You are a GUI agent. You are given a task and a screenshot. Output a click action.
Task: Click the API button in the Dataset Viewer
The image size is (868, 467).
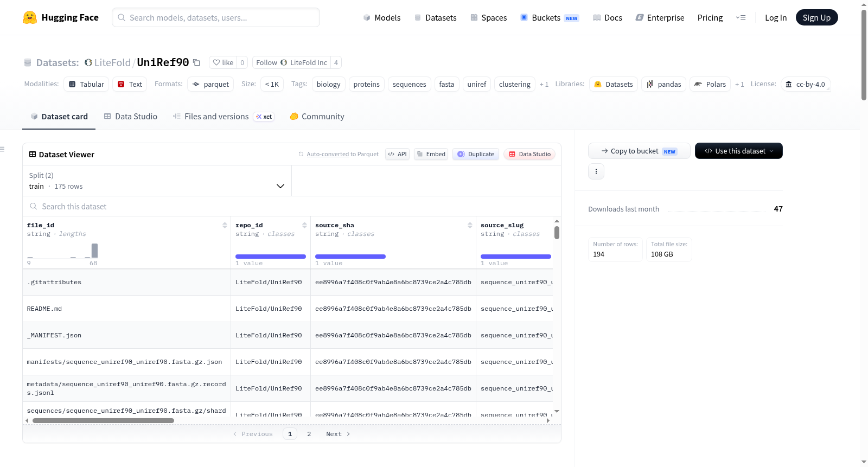tap(397, 154)
